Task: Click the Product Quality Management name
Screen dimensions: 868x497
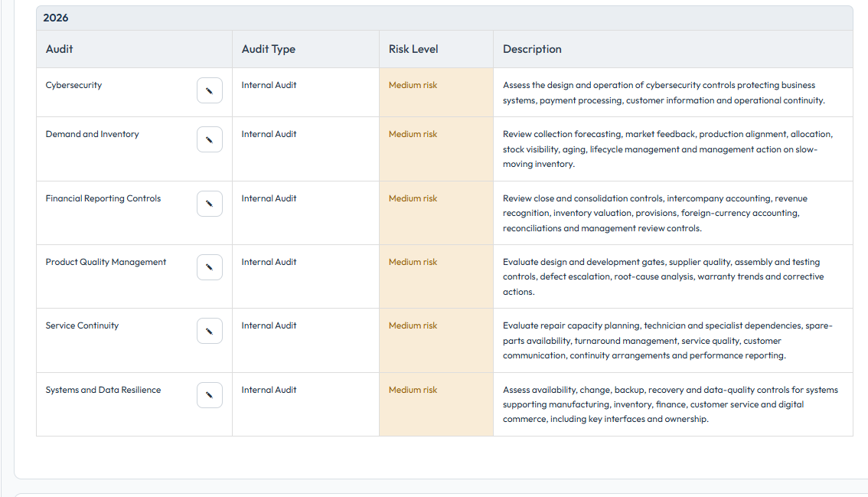Action: 106,262
